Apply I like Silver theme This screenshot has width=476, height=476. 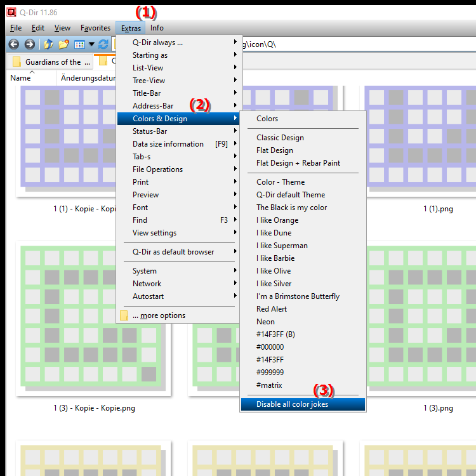[303, 284]
